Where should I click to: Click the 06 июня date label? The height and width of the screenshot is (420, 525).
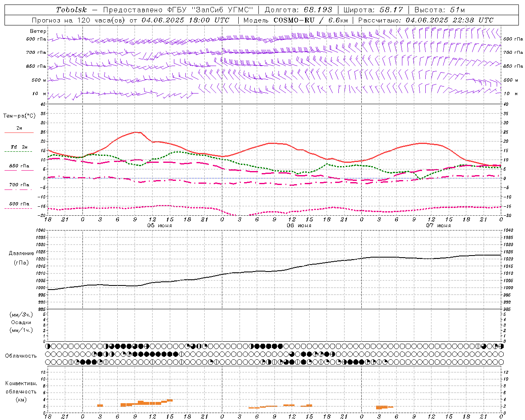click(x=299, y=226)
